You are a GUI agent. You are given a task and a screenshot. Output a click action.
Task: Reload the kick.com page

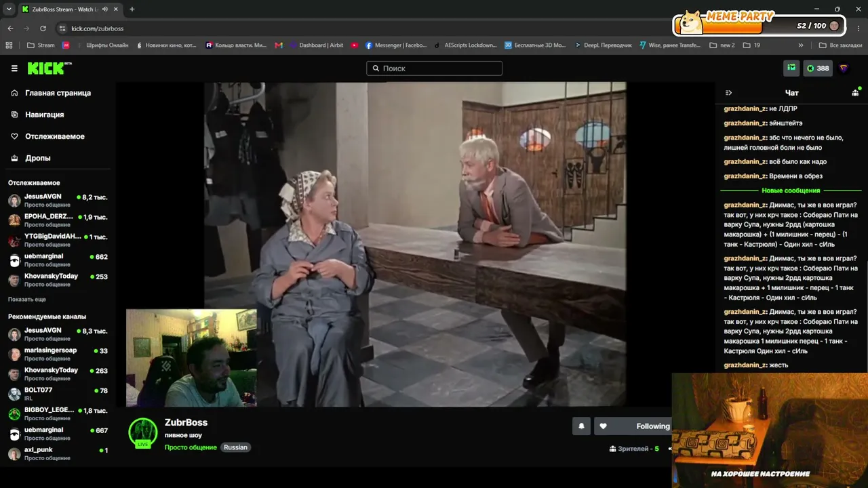click(43, 28)
